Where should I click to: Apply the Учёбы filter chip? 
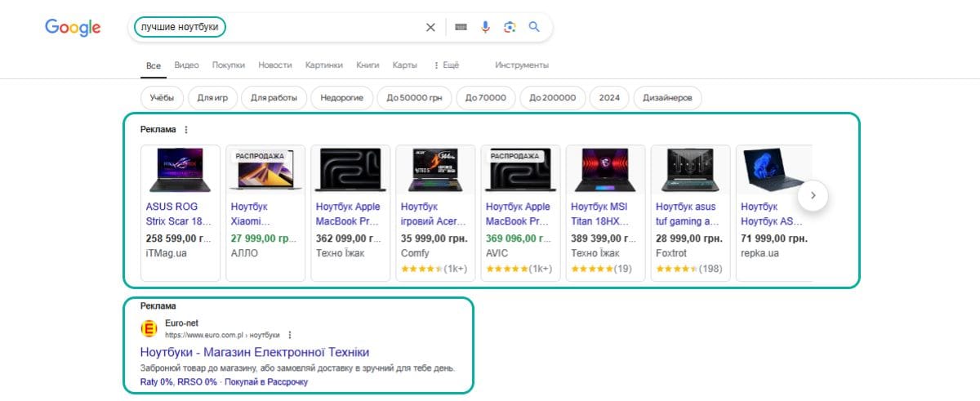(162, 98)
